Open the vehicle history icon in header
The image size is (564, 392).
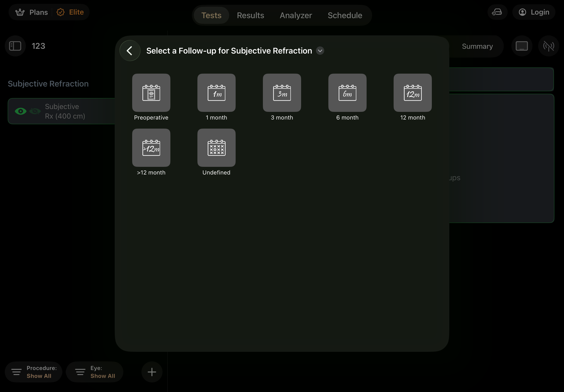(x=497, y=12)
